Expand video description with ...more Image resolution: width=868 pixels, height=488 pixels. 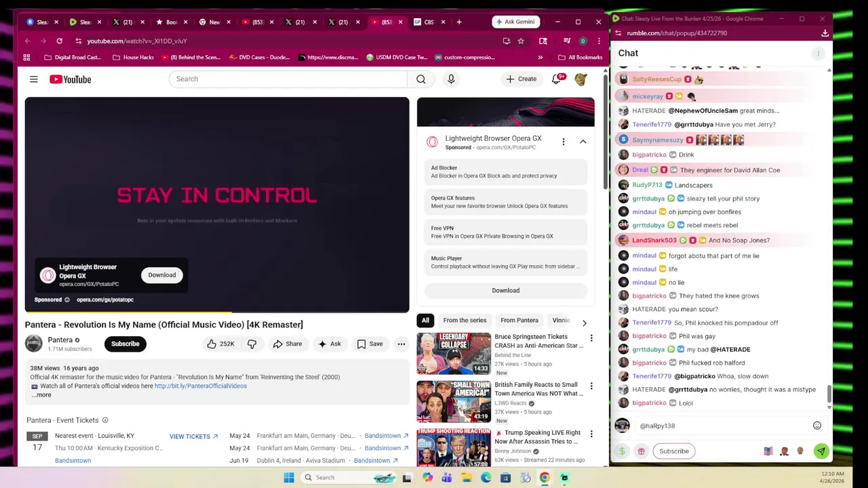click(x=41, y=394)
